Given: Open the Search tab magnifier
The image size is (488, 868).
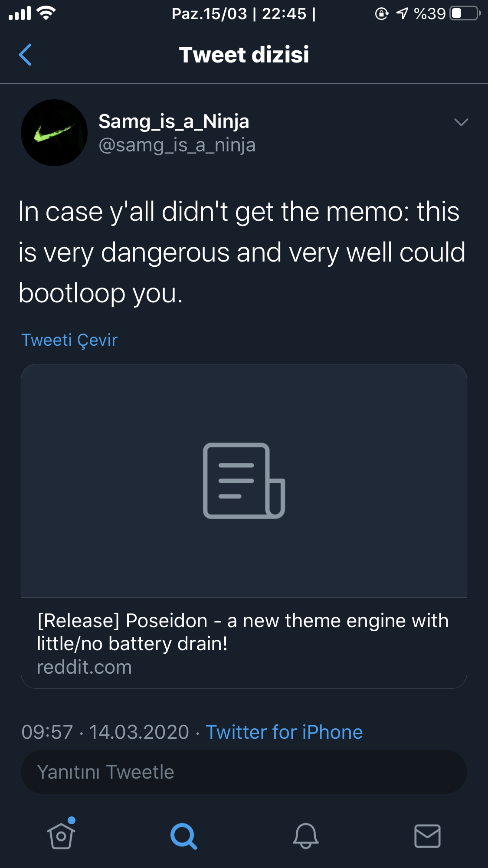Looking at the screenshot, I should pyautogui.click(x=183, y=836).
